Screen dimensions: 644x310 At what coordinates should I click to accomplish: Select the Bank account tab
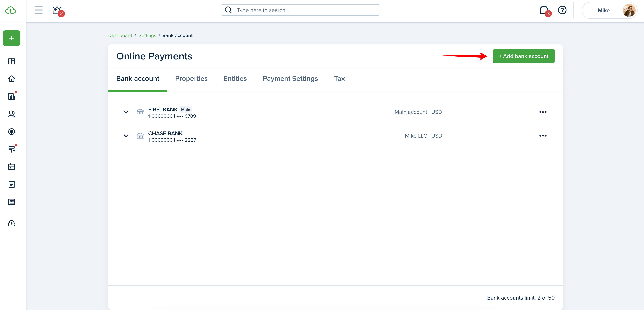click(138, 79)
